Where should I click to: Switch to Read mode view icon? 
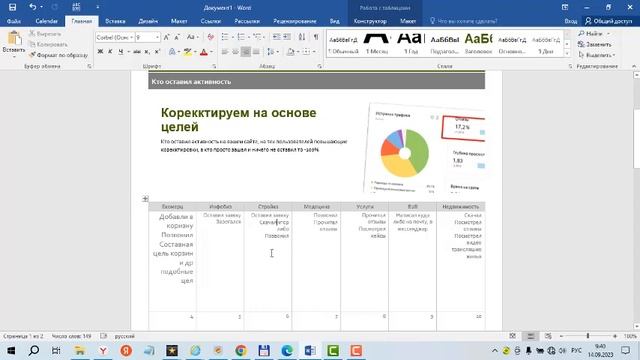pyautogui.click(x=513, y=336)
